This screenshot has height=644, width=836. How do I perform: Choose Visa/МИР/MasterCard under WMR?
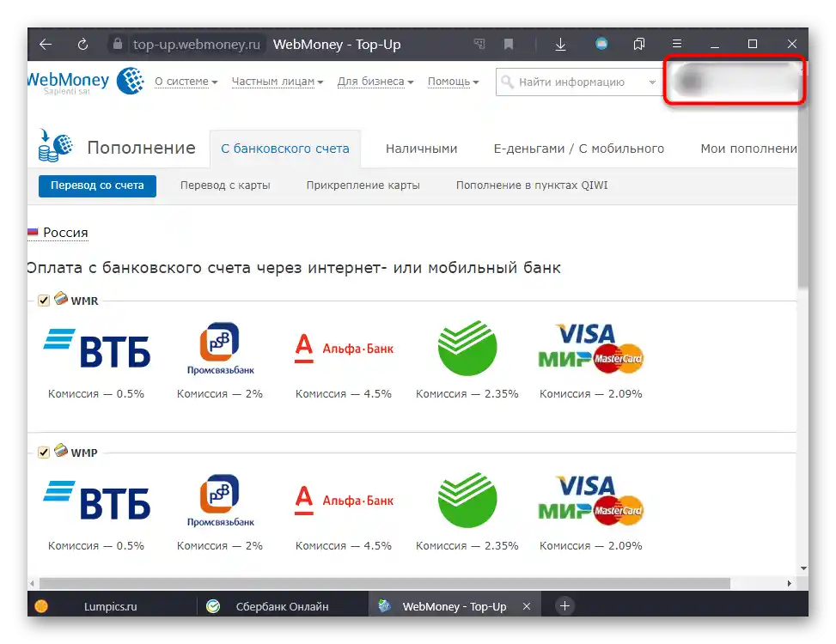(591, 349)
